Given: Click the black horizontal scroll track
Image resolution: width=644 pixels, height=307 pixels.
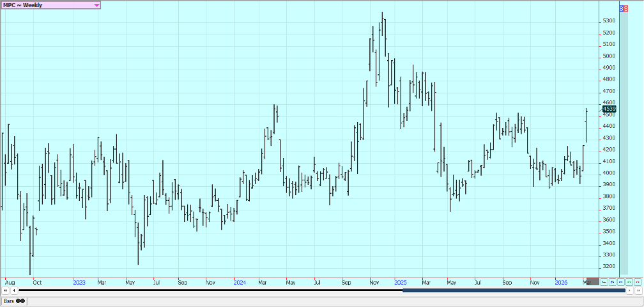Looking at the screenshot, I should (211, 290).
